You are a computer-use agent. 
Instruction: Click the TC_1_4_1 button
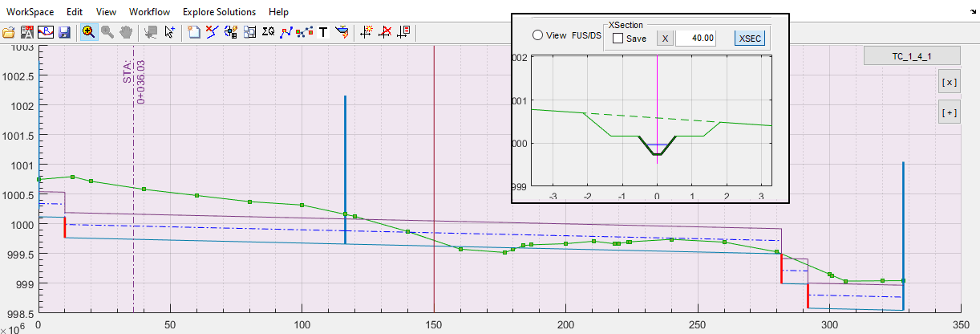pos(911,56)
